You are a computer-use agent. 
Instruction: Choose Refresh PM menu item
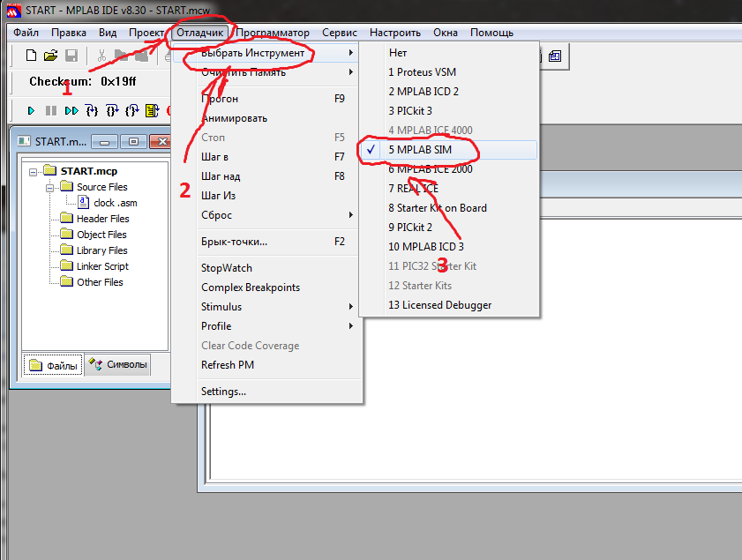point(267,365)
